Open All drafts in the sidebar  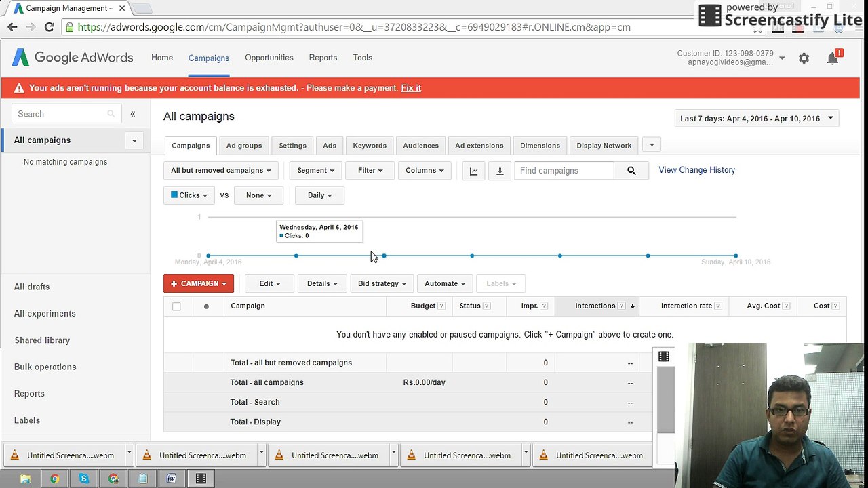[x=32, y=287]
